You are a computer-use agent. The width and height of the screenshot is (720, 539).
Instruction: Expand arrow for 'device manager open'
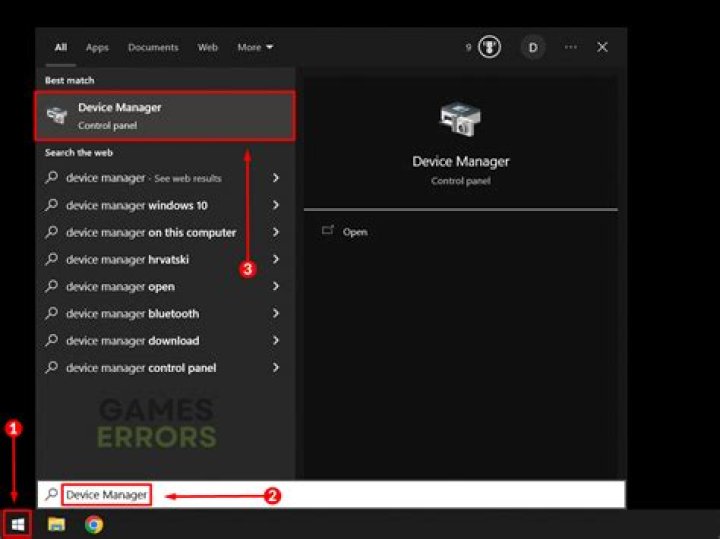(x=275, y=286)
